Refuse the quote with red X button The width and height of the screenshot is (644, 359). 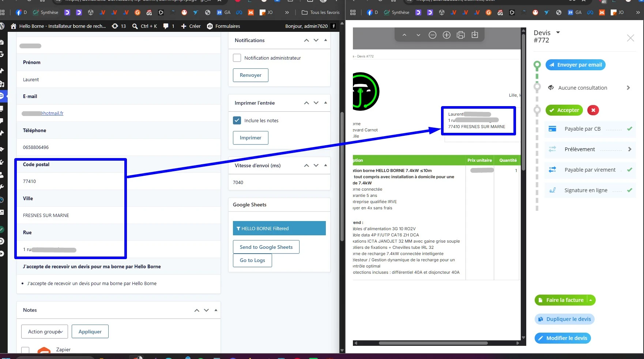pos(593,110)
